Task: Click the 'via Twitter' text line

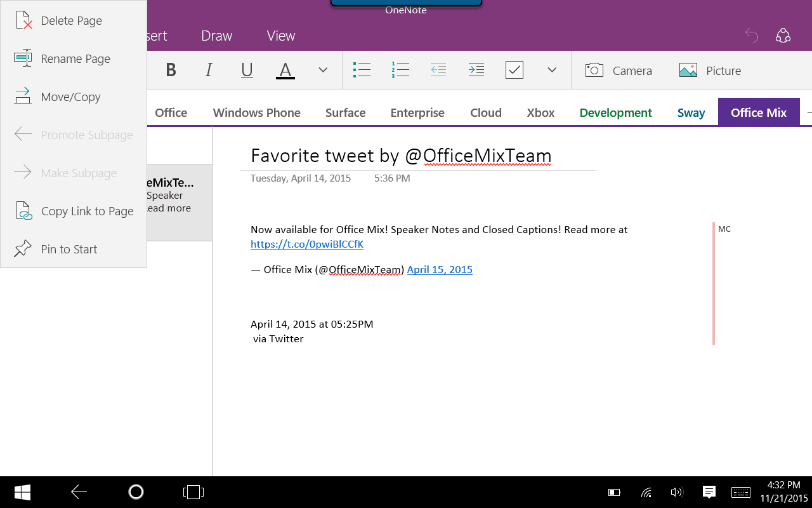Action: 278,339
